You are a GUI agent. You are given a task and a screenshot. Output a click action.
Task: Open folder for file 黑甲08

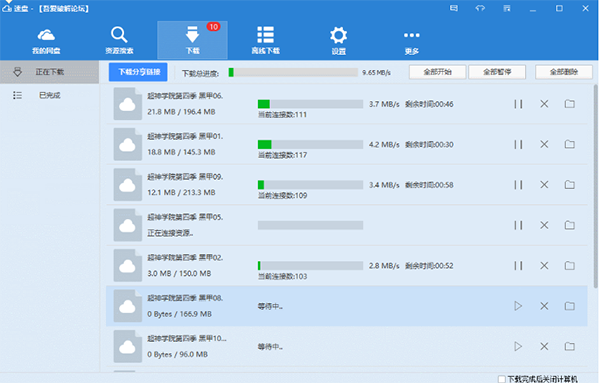[570, 306]
